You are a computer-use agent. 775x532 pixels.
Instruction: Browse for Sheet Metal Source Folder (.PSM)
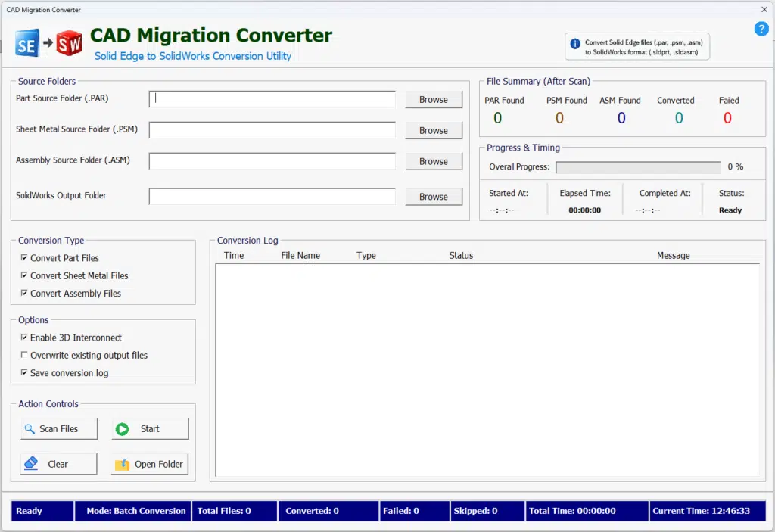coord(434,130)
